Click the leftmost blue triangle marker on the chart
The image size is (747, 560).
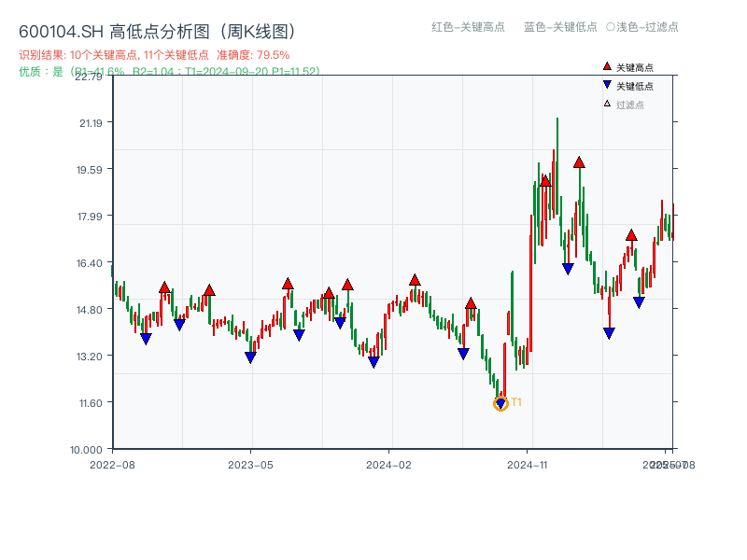coord(146,337)
